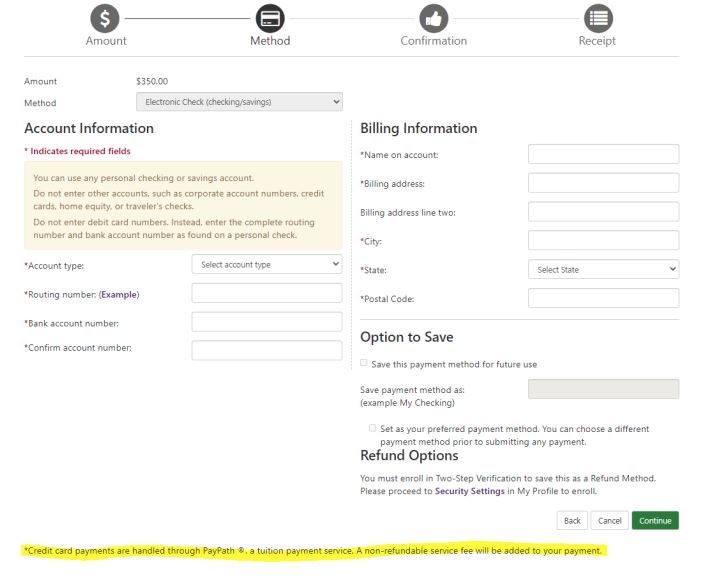The width and height of the screenshot is (701, 585).
Task: Click the Billing Information heading
Action: pos(419,129)
